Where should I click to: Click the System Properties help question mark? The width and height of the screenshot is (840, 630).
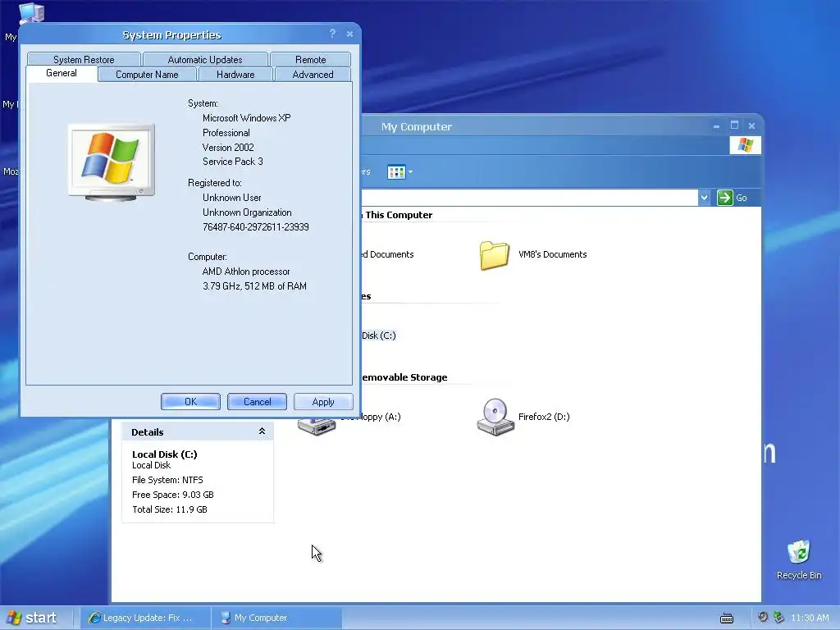pyautogui.click(x=333, y=34)
